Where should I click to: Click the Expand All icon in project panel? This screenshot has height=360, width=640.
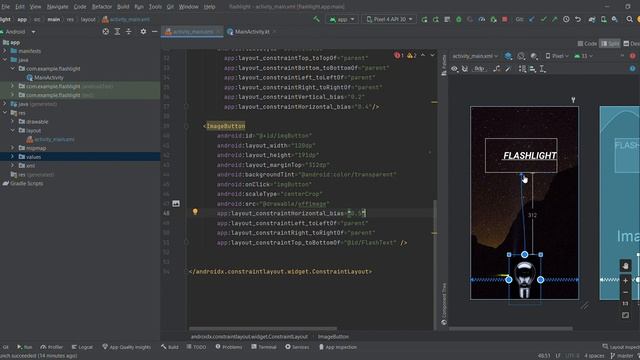[x=117, y=31]
